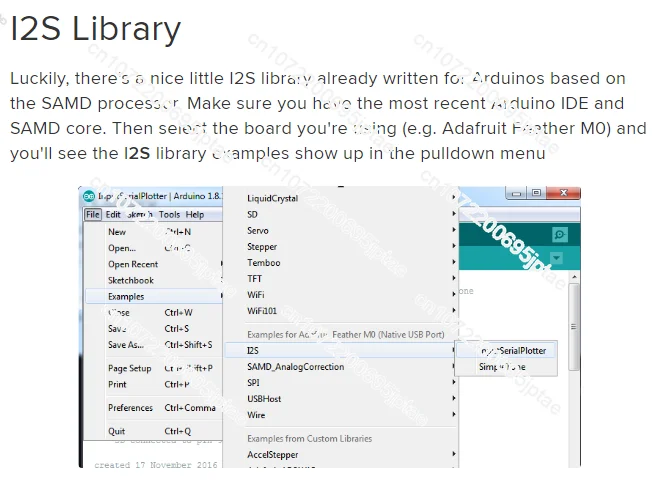This screenshot has width=659, height=493.
Task: Click the Arduino logo in title bar
Action: (x=89, y=196)
